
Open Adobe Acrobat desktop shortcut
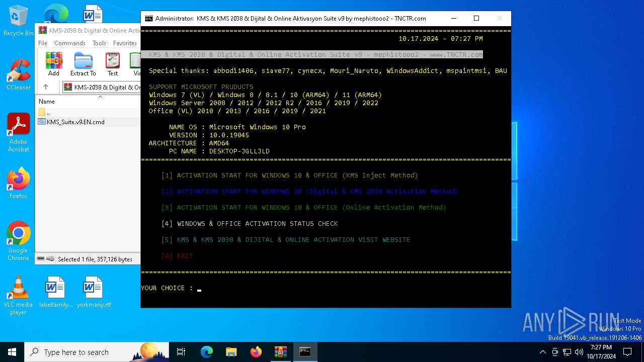[19, 133]
